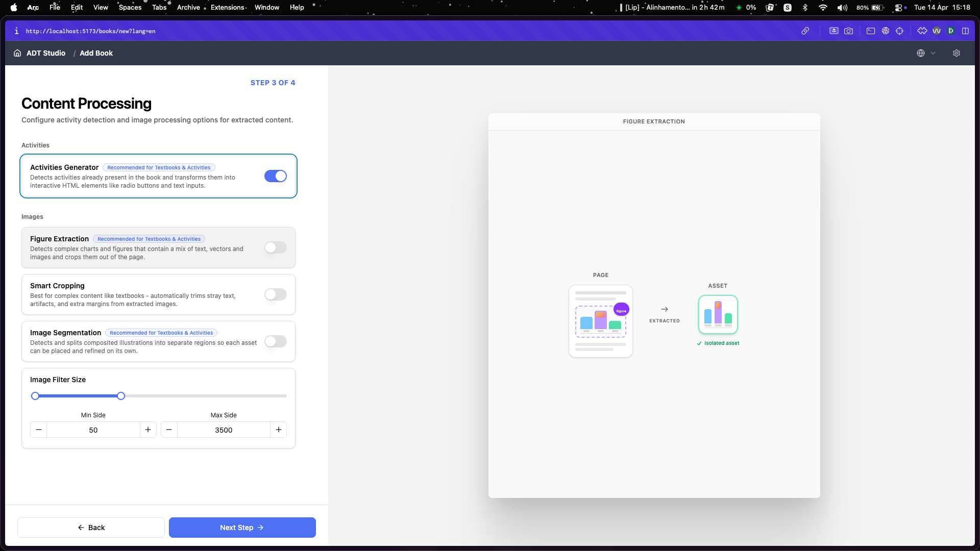Click the date and time clock
The image size is (980, 551).
tap(942, 7)
